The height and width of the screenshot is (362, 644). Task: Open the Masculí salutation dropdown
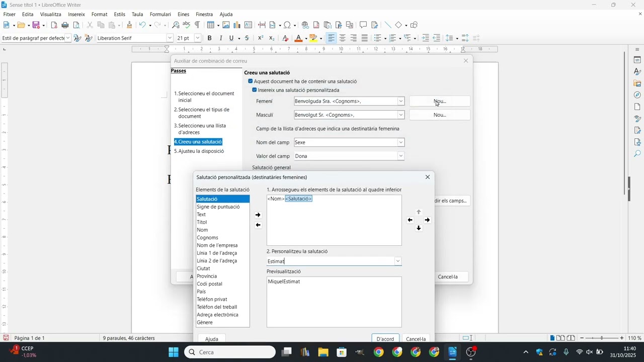pyautogui.click(x=401, y=115)
